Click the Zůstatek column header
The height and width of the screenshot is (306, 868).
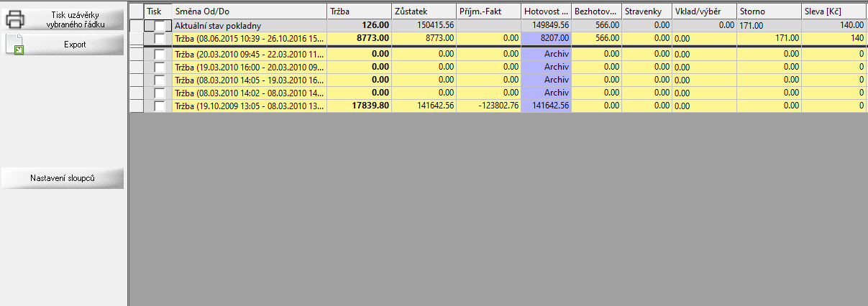pos(423,11)
